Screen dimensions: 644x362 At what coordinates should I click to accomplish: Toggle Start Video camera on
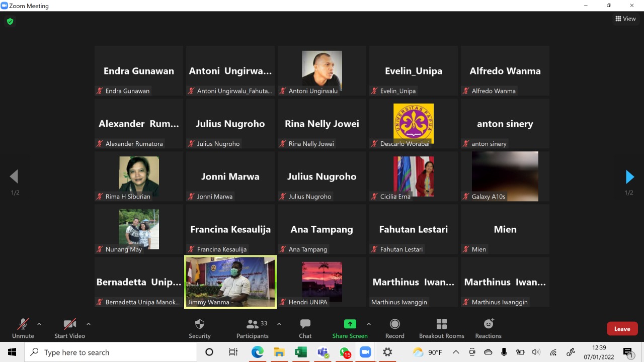[69, 328]
